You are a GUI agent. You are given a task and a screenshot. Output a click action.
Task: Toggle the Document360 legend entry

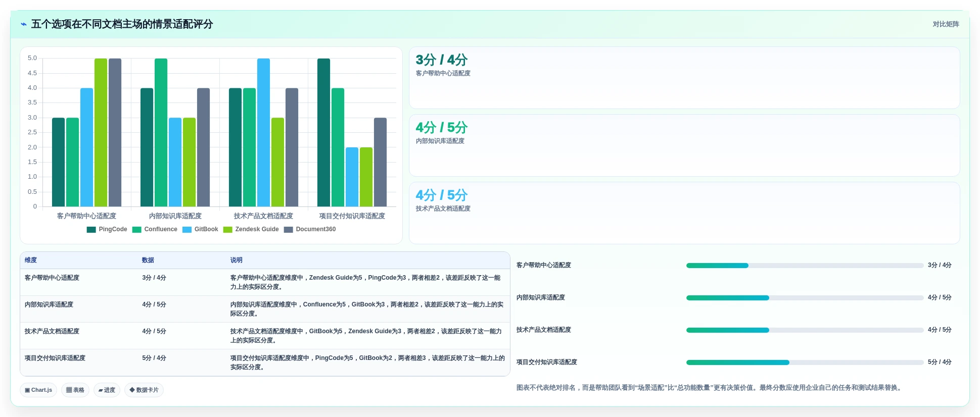point(310,230)
